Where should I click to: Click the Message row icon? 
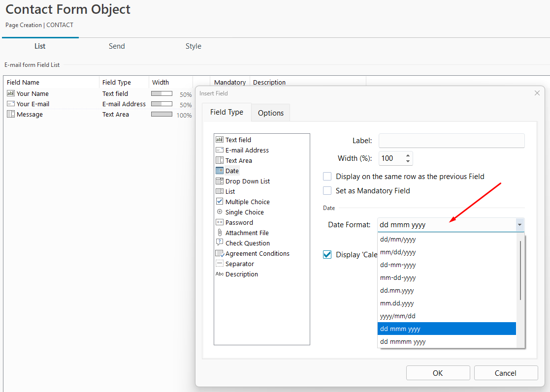point(10,114)
